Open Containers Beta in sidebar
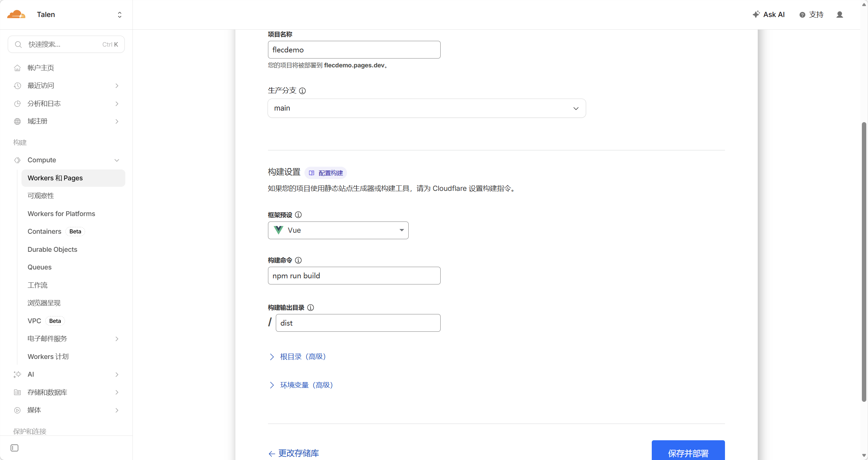The height and width of the screenshot is (460, 868). click(x=44, y=231)
